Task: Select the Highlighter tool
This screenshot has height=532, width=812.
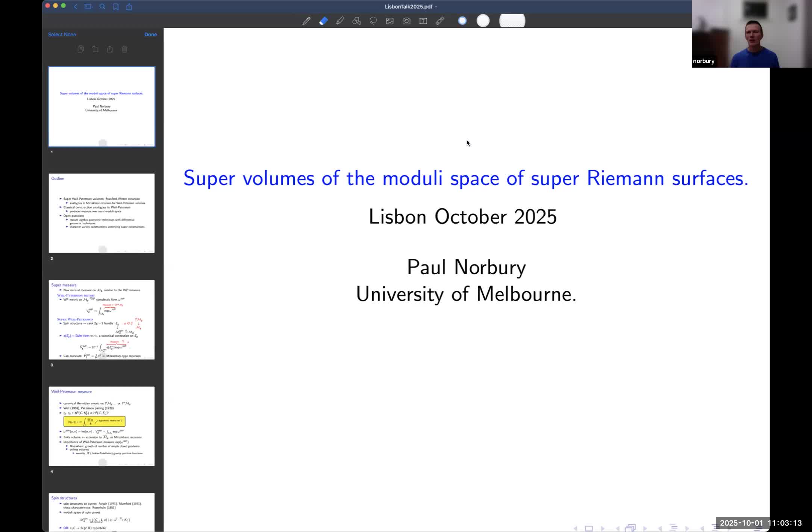Action: pyautogui.click(x=340, y=21)
